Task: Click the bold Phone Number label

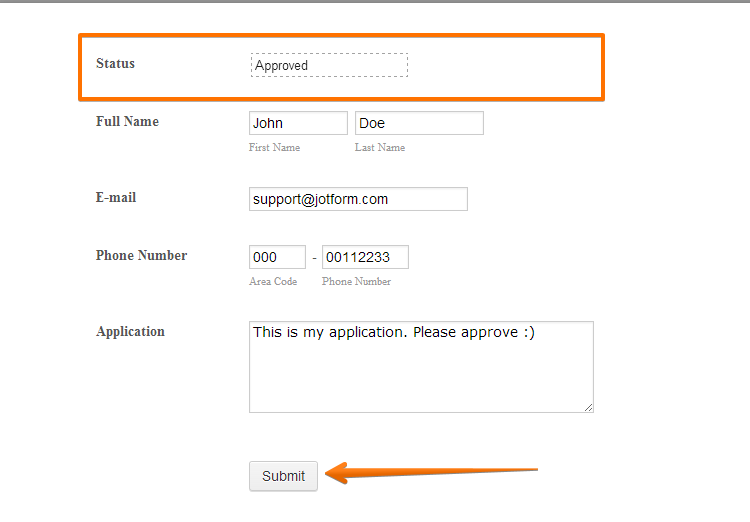Action: point(141,256)
